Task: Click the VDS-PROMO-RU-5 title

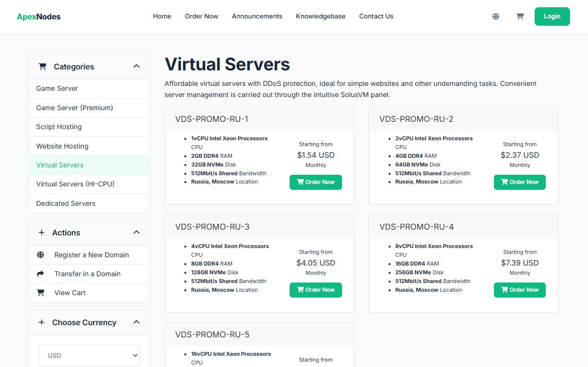Action: point(212,334)
